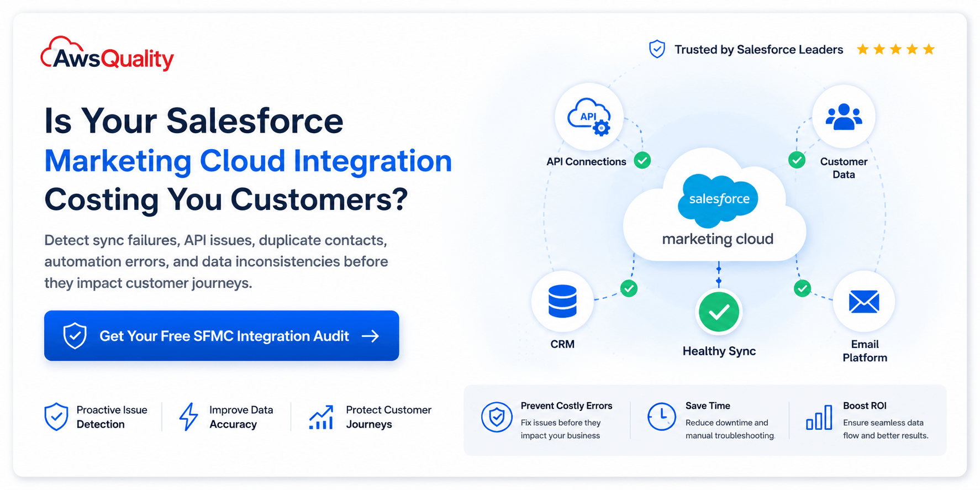Click the first gold rating star
This screenshot has width=980, height=490.
(862, 50)
